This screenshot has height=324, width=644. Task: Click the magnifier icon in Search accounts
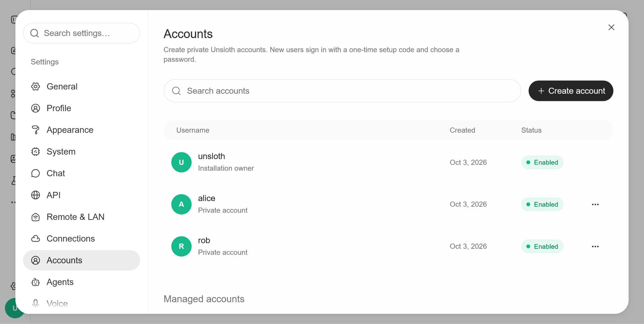tap(176, 91)
